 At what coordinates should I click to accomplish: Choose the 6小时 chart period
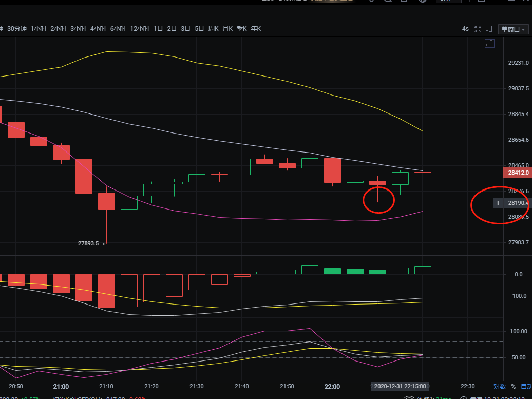click(118, 29)
